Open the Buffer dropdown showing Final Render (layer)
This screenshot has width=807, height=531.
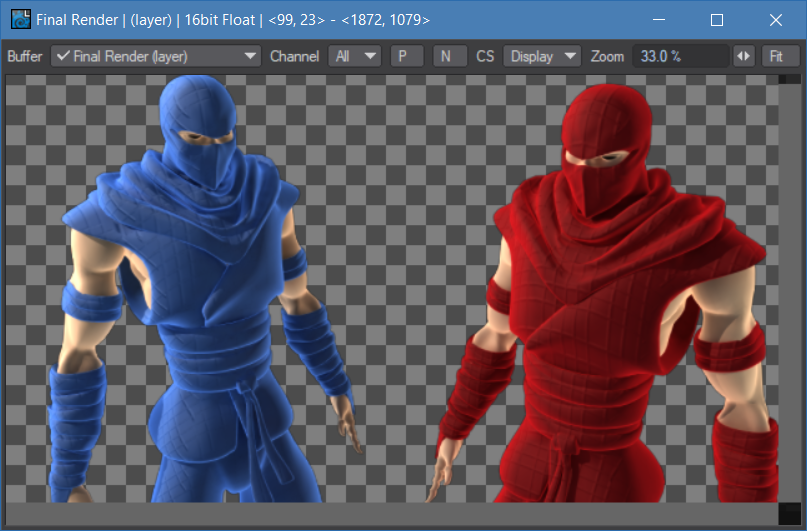tap(156, 56)
